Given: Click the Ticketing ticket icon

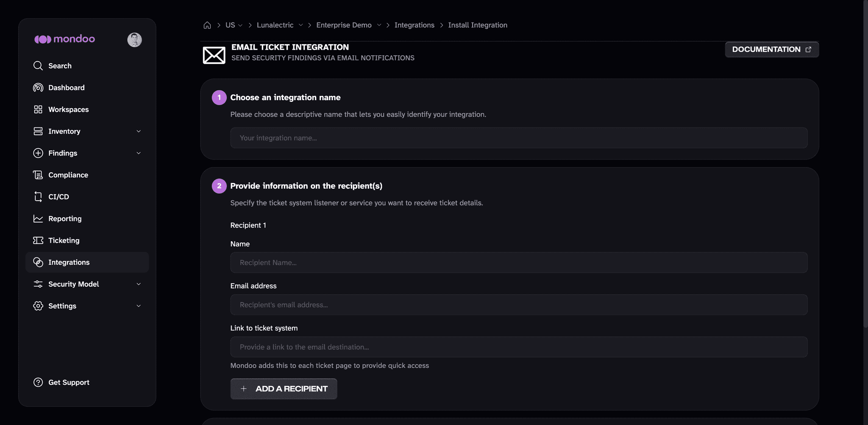Looking at the screenshot, I should [x=38, y=240].
